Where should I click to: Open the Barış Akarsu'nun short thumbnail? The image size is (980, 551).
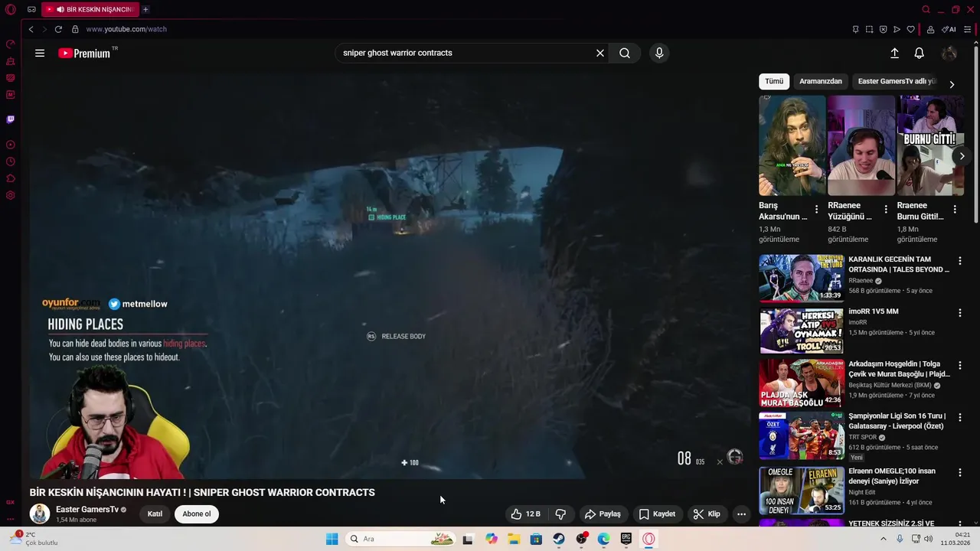coord(792,145)
